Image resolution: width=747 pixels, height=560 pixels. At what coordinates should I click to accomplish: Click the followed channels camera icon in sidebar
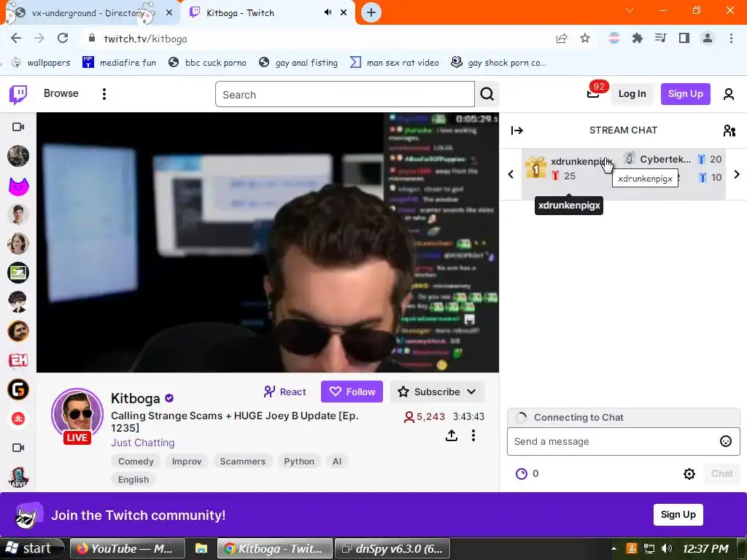(x=18, y=127)
